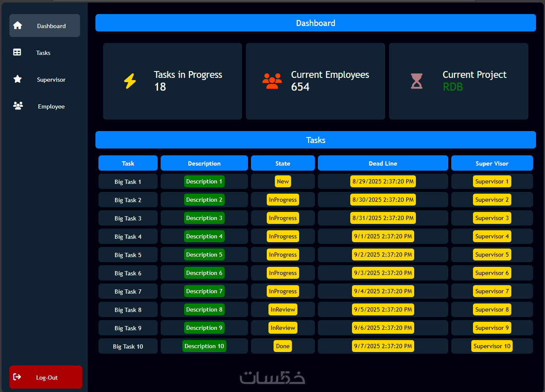This screenshot has width=545, height=392.
Task: Click the Big Task 1 cell
Action: 128,181
